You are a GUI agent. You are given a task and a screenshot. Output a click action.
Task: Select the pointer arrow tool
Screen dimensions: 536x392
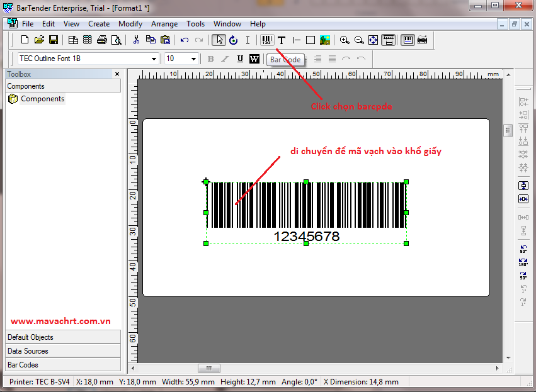tap(219, 40)
